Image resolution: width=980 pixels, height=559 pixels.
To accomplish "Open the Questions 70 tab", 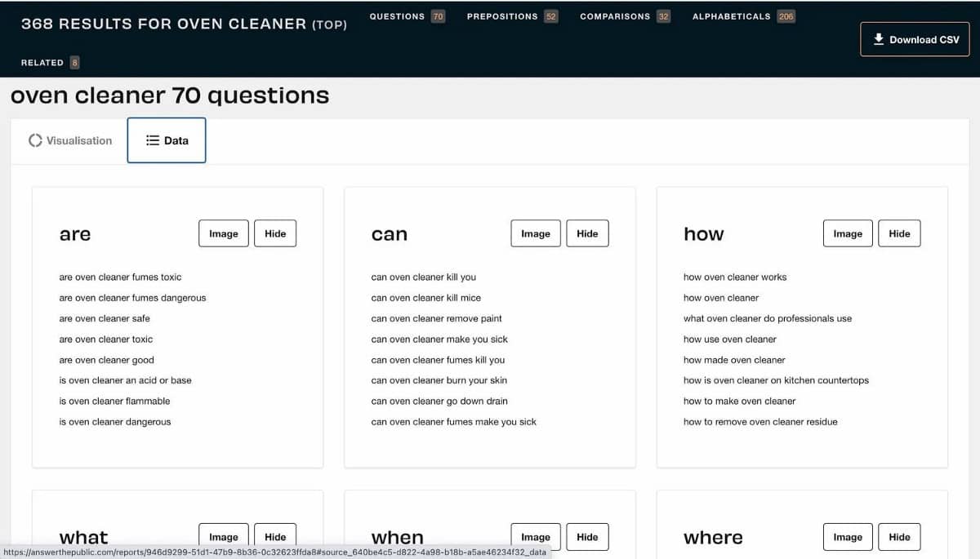I will tap(407, 16).
